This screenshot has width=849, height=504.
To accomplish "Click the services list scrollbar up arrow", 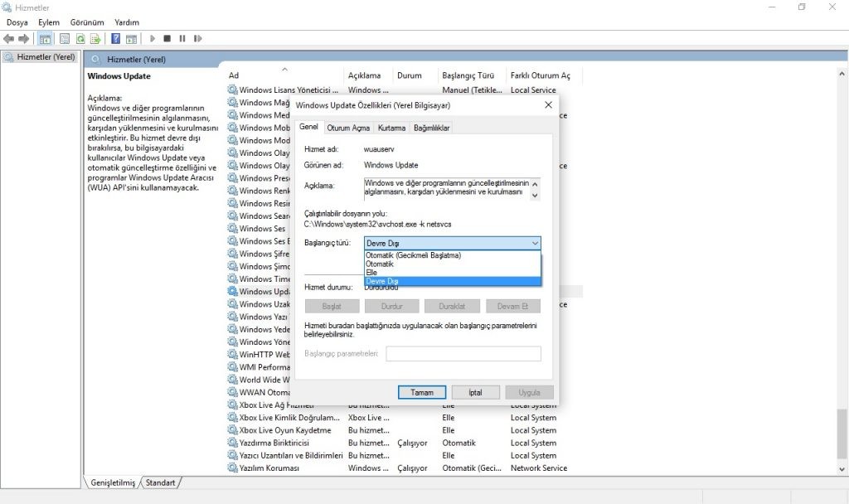I will pos(842,74).
